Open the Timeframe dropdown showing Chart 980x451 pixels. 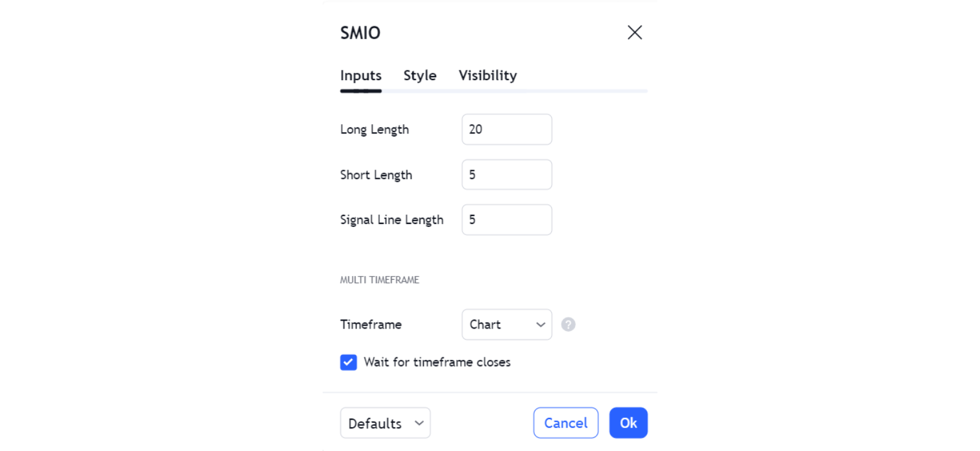507,324
